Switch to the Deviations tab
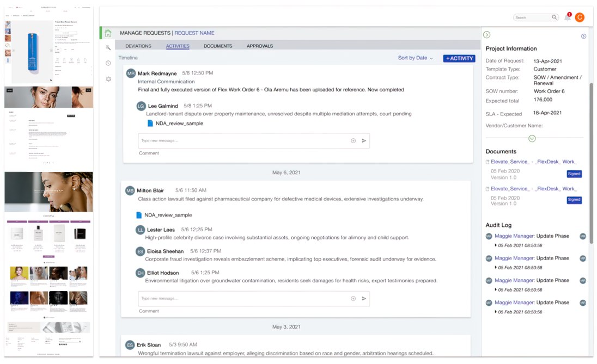The width and height of the screenshot is (597, 364). tap(138, 46)
